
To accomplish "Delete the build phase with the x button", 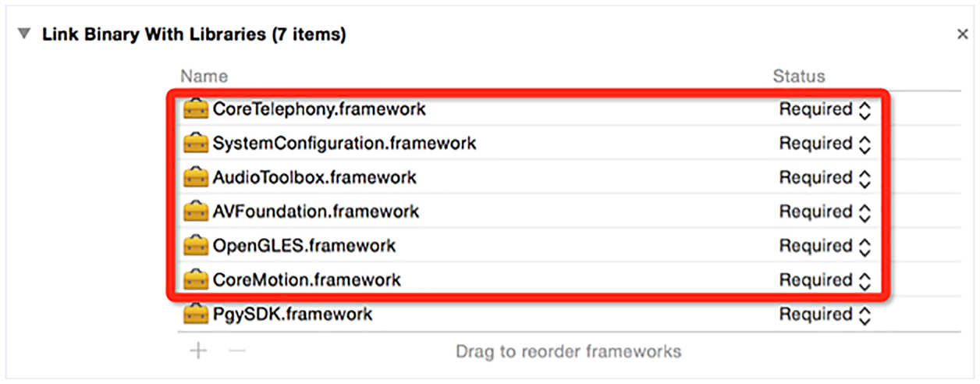I will click(962, 34).
